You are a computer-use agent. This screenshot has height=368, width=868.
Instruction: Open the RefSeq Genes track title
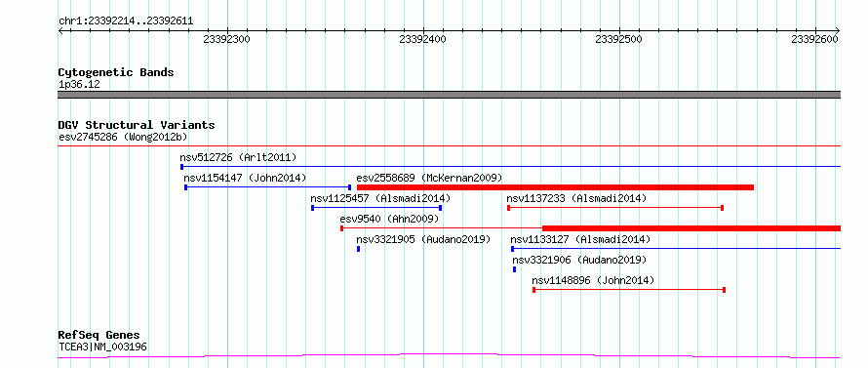tap(99, 336)
